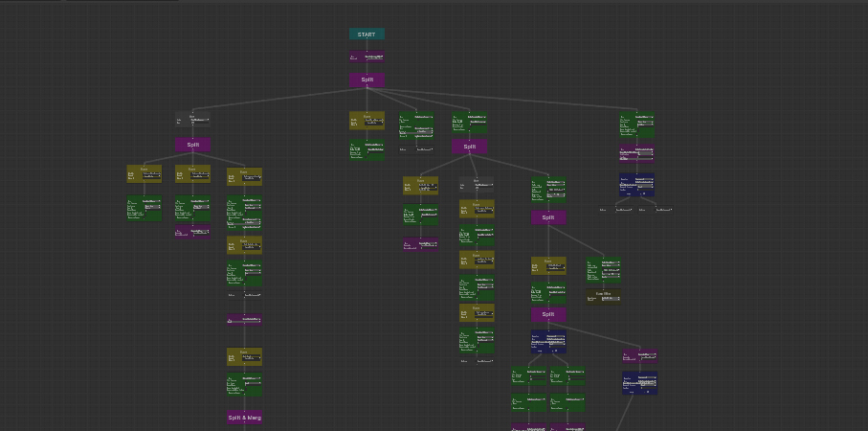868x431 pixels.
Task: Click the gray node above the left Split
Action: coord(192,121)
